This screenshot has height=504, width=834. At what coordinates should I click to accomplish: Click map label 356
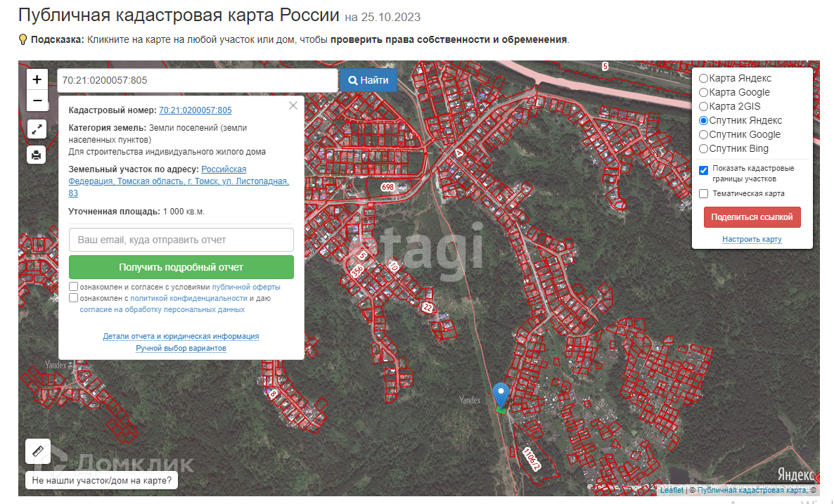357,271
